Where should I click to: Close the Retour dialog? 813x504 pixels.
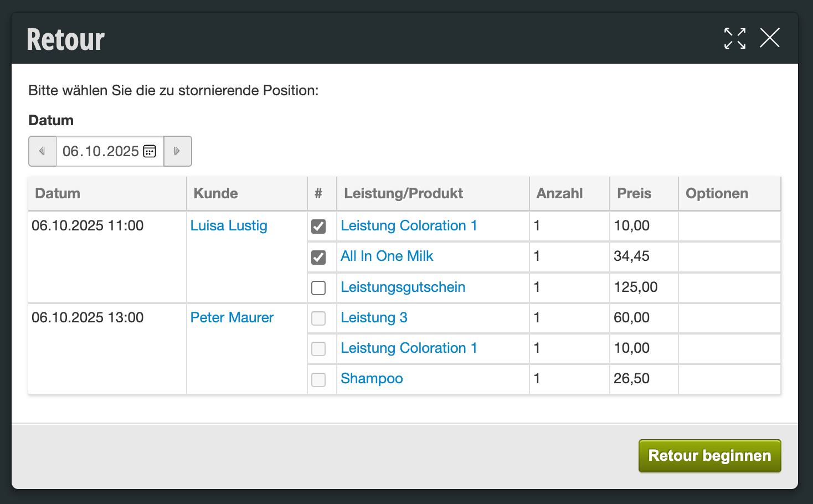click(x=769, y=38)
